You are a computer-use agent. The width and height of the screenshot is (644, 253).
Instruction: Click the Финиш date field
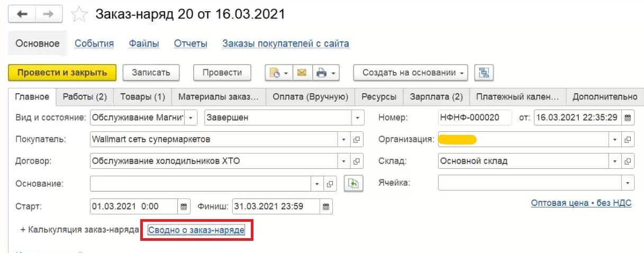tap(276, 206)
